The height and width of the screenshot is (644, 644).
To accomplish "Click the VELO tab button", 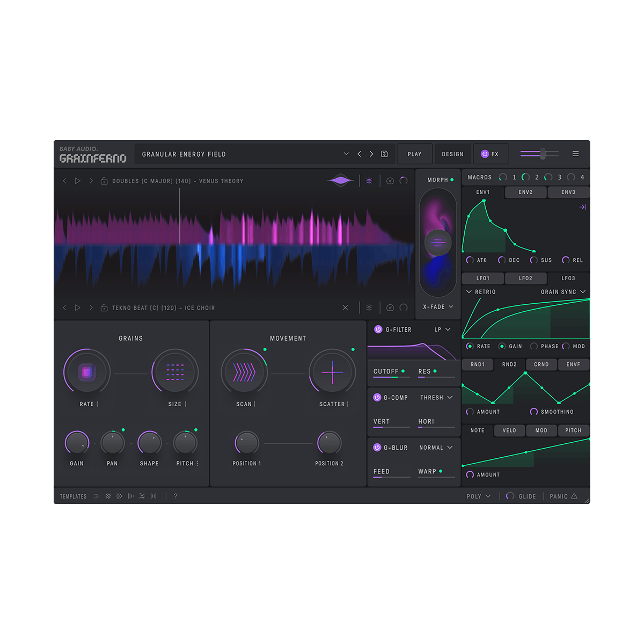I will (x=509, y=430).
